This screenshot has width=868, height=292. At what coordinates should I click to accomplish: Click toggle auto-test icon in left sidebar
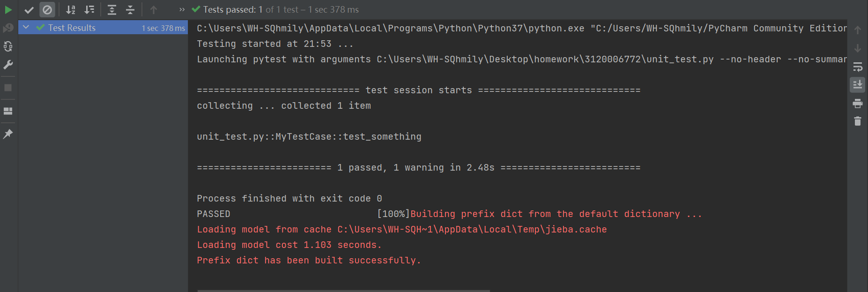(8, 46)
